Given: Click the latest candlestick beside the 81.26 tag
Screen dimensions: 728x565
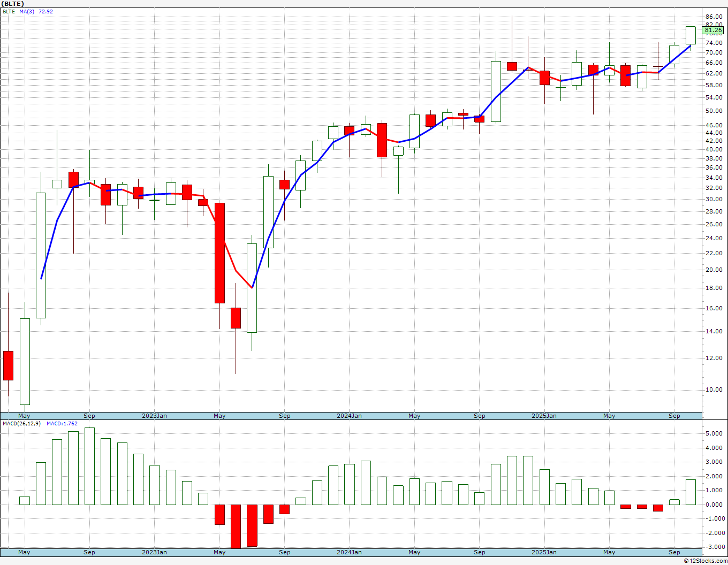Looking at the screenshot, I should pyautogui.click(x=691, y=35).
